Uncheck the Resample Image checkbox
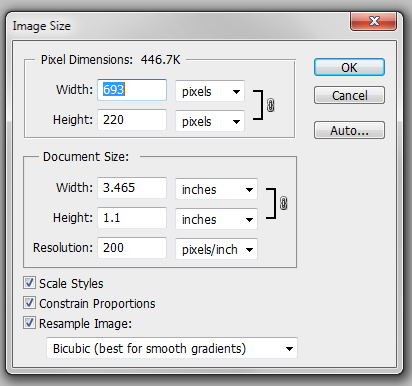The height and width of the screenshot is (386, 412). [29, 323]
